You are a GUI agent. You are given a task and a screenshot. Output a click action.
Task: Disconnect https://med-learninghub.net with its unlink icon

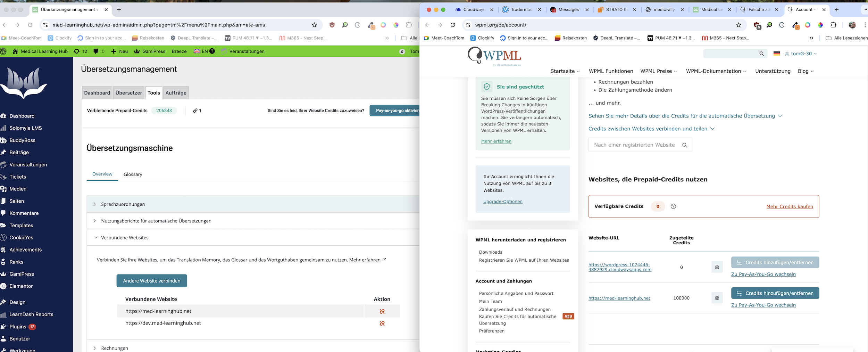pos(382,311)
